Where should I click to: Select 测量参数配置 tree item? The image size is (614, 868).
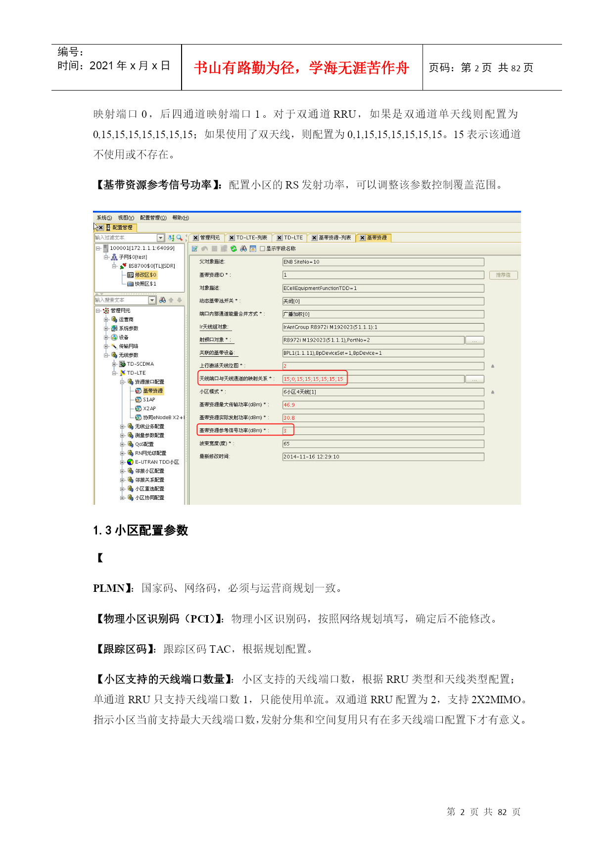pyautogui.click(x=149, y=435)
